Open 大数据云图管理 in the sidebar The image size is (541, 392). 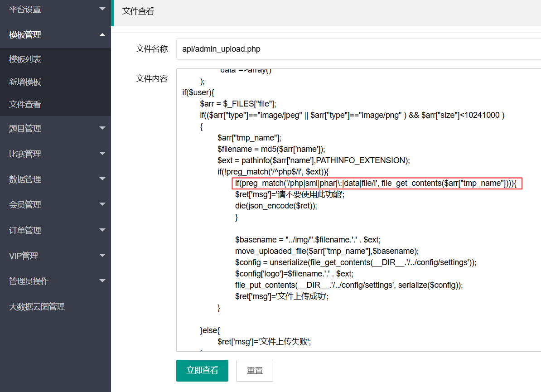click(x=37, y=307)
